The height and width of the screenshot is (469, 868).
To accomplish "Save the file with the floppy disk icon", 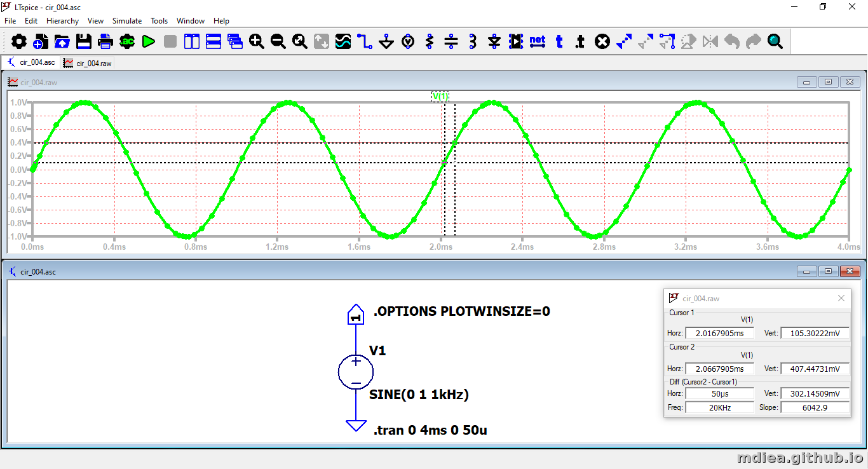I will pos(84,42).
